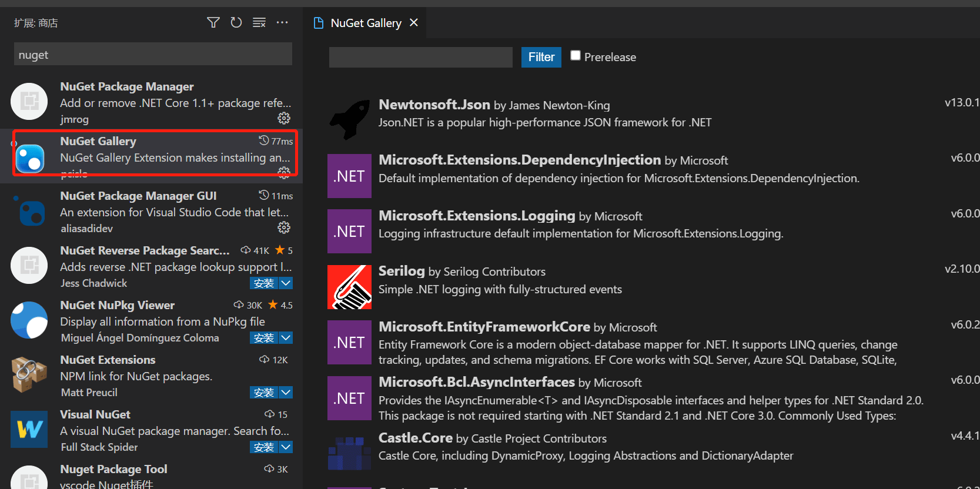
Task: Expand install dropdown for Visual NuGet
Action: click(x=286, y=447)
